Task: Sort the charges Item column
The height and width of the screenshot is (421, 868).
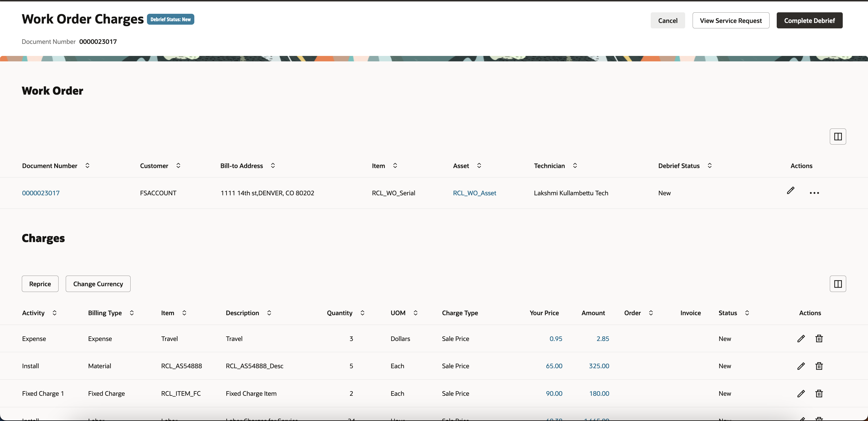Action: [184, 313]
